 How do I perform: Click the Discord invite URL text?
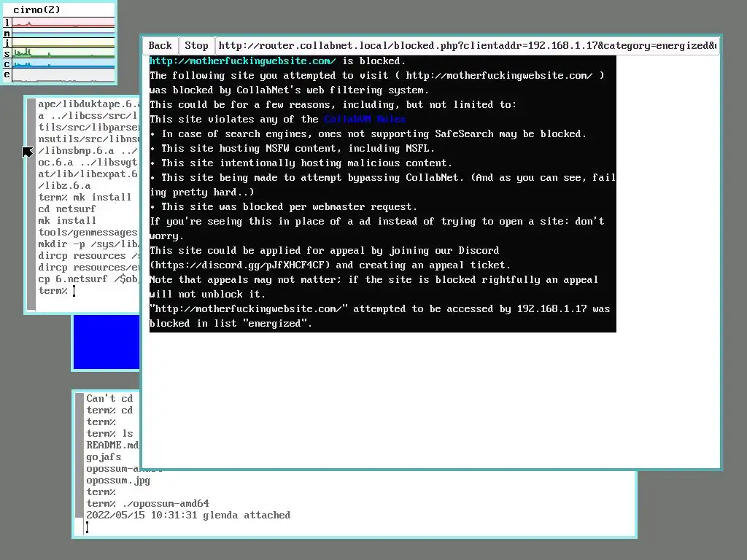239,265
